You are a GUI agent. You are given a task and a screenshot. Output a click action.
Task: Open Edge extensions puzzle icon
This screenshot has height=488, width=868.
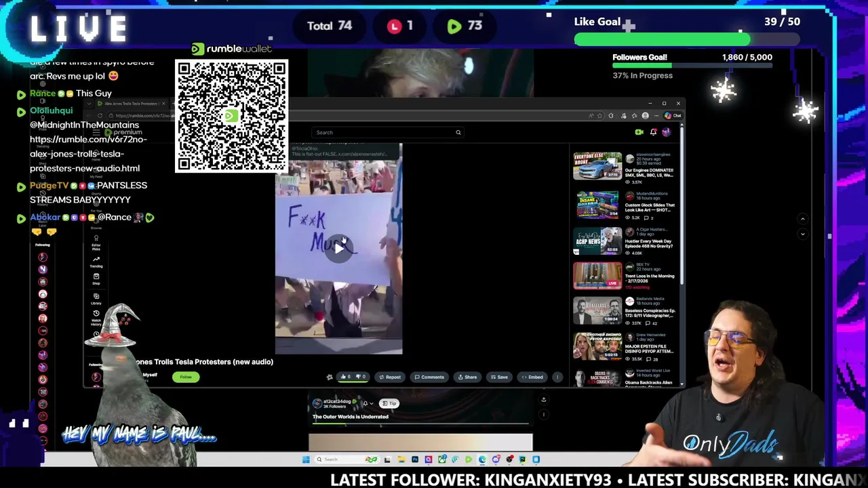coord(611,116)
